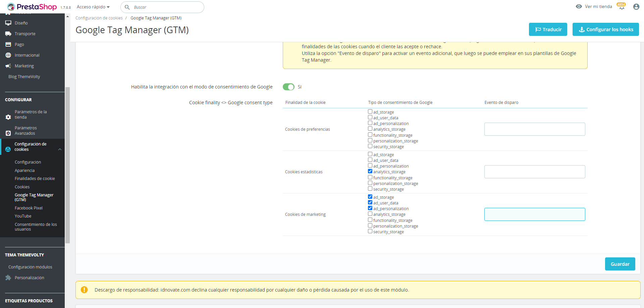Open the Cookies submenu item

tap(22, 187)
